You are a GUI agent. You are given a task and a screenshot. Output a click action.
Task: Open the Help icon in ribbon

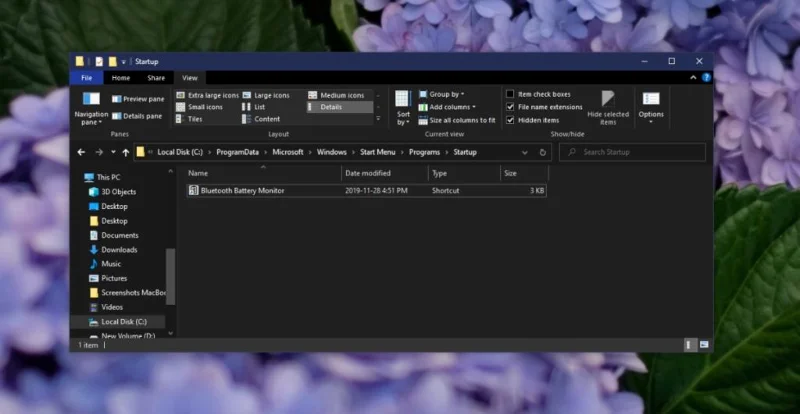[x=706, y=78]
